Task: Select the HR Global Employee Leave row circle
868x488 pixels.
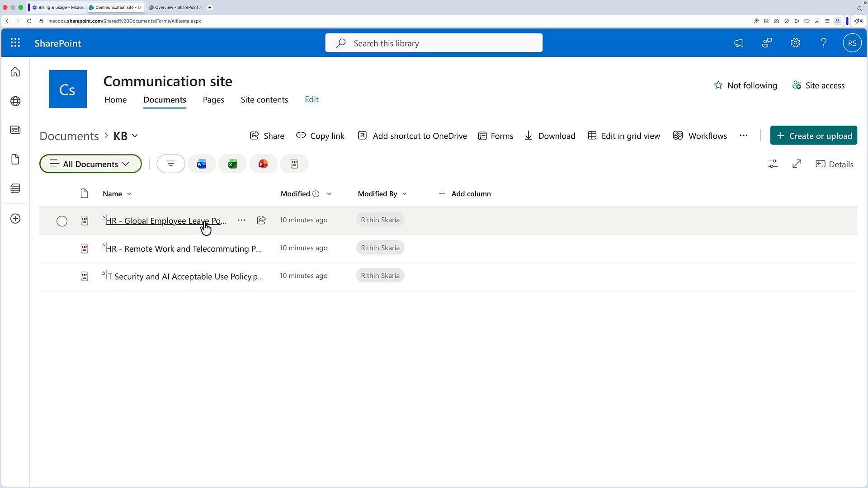Action: tap(62, 221)
